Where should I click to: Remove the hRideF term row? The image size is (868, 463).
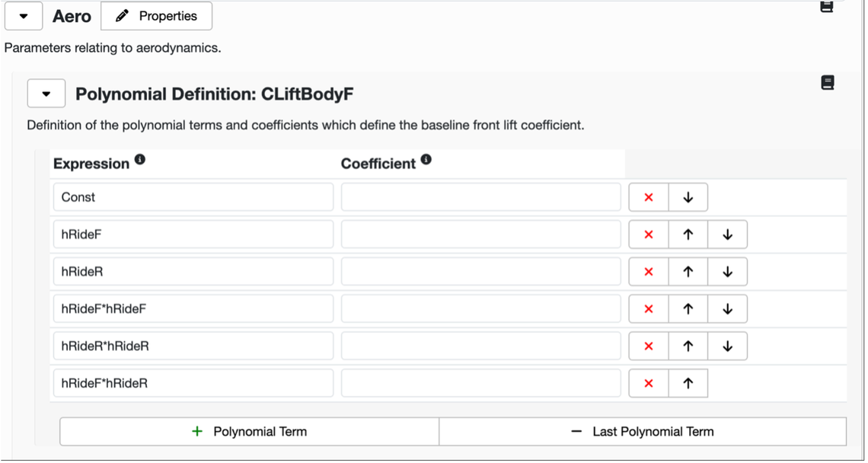point(649,235)
